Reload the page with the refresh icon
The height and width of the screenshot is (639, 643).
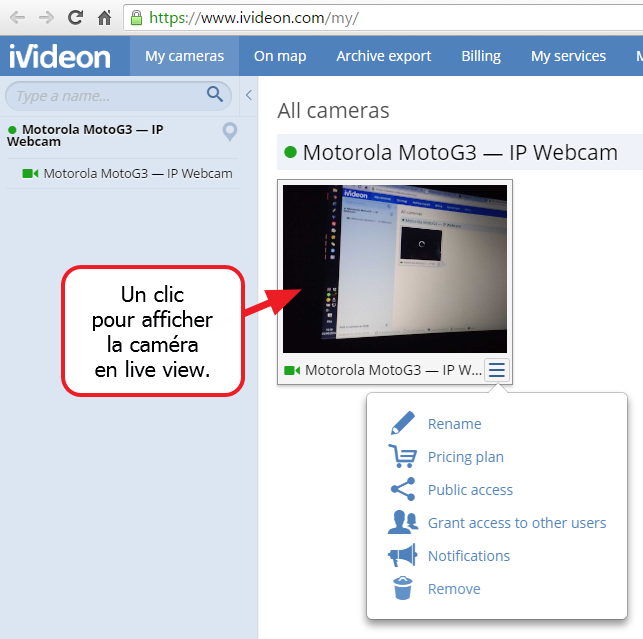(75, 17)
